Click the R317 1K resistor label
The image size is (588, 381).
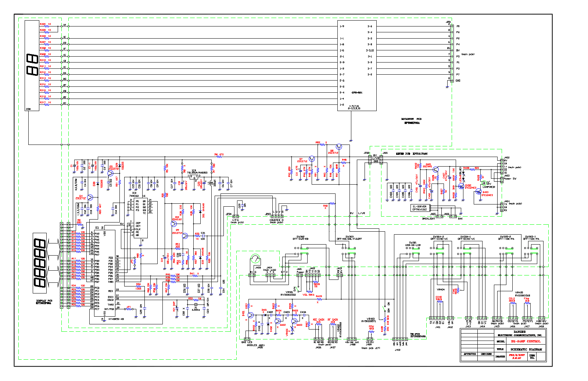point(45,103)
